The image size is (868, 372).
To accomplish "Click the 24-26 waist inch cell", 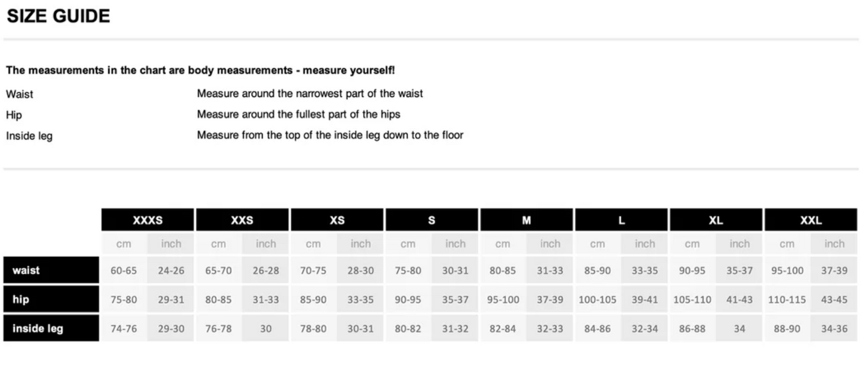I will 171,271.
